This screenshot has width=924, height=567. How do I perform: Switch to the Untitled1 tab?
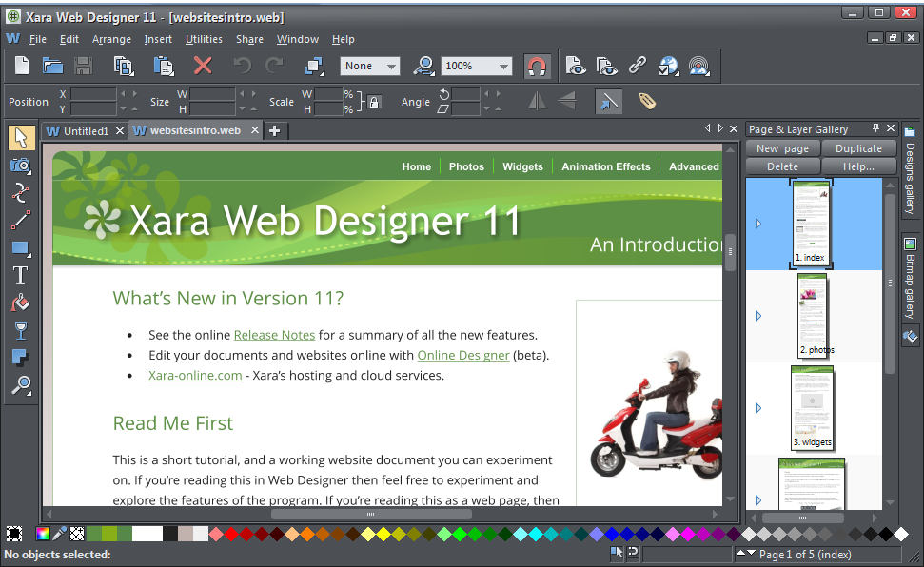(x=86, y=131)
